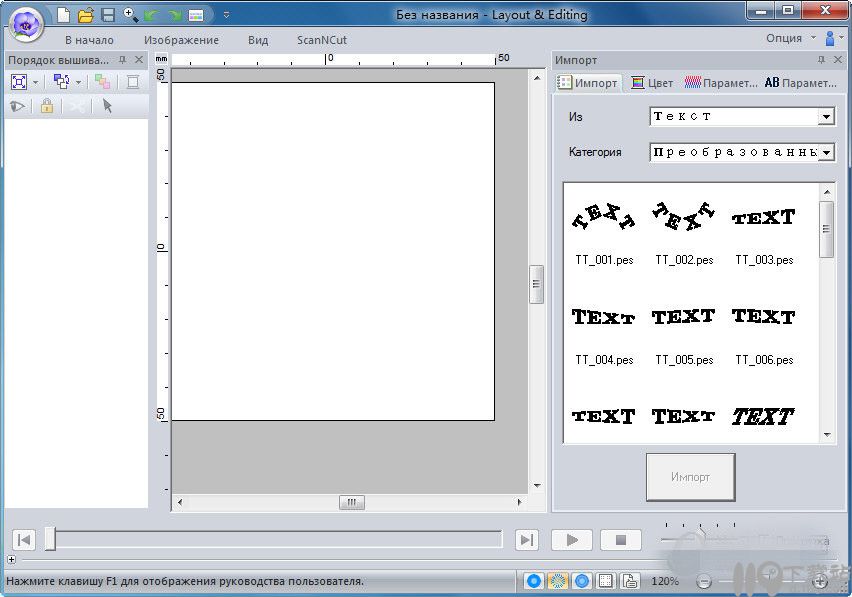
Task: Open the AB text parameters tab
Action: point(800,83)
